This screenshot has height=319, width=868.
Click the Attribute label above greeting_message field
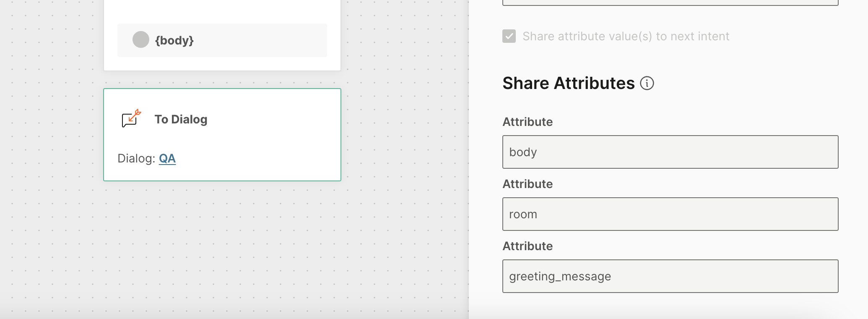point(528,246)
